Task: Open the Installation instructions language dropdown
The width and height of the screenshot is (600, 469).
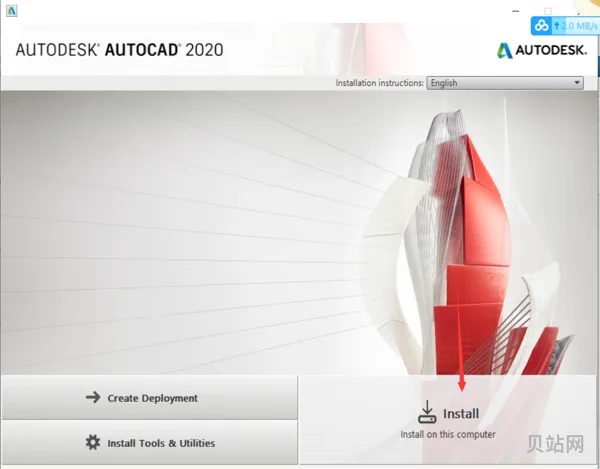Action: click(x=505, y=83)
